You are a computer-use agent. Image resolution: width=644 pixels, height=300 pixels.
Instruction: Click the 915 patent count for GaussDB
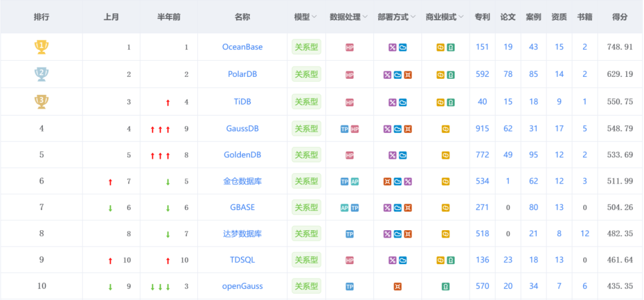coord(482,128)
